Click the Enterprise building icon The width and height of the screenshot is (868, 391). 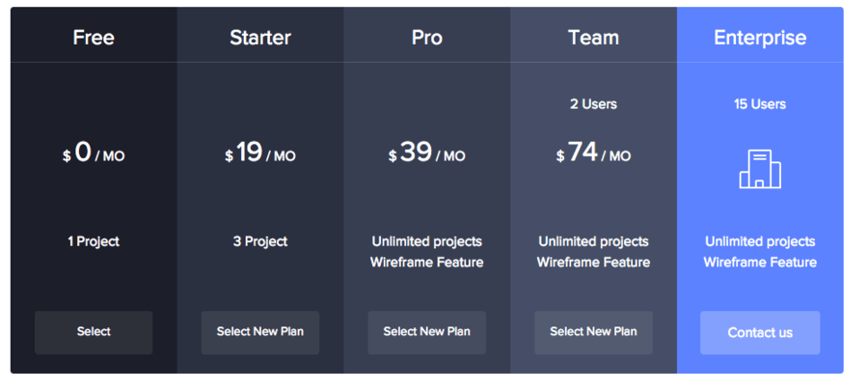click(760, 169)
